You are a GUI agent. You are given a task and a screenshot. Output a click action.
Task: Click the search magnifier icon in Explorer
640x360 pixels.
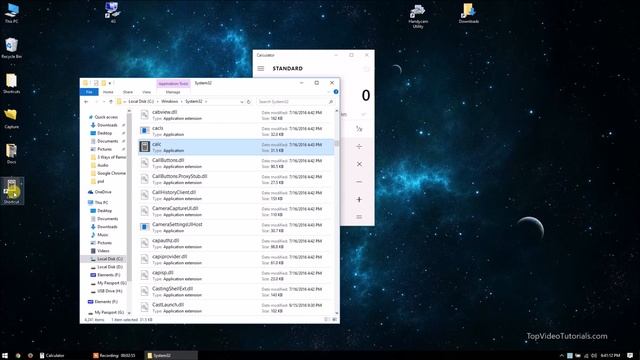pos(331,102)
